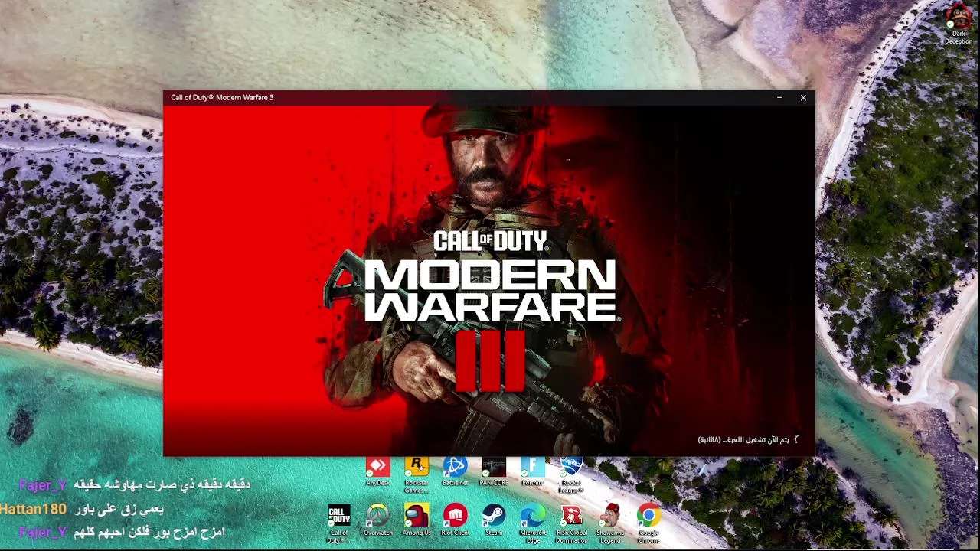Open the Overwatch desktop shortcut
The image size is (980, 551).
tap(377, 520)
